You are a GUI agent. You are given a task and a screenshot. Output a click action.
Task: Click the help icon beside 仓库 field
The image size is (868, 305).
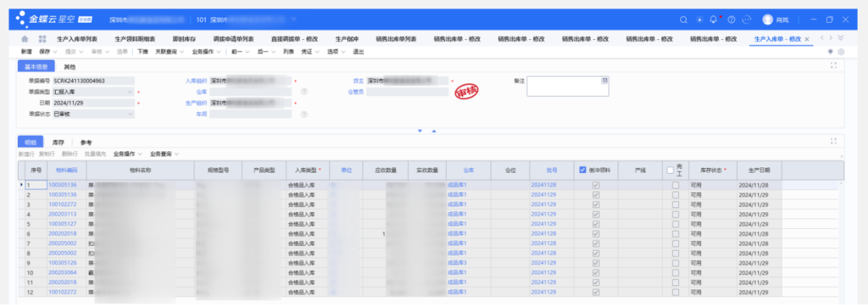coord(304,92)
